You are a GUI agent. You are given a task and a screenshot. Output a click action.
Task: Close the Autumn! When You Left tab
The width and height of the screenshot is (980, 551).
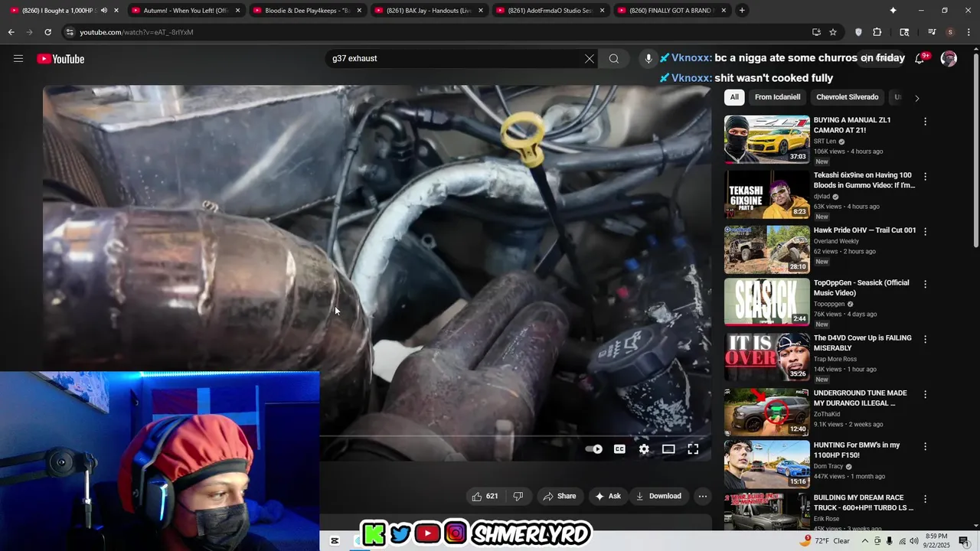pyautogui.click(x=237, y=11)
